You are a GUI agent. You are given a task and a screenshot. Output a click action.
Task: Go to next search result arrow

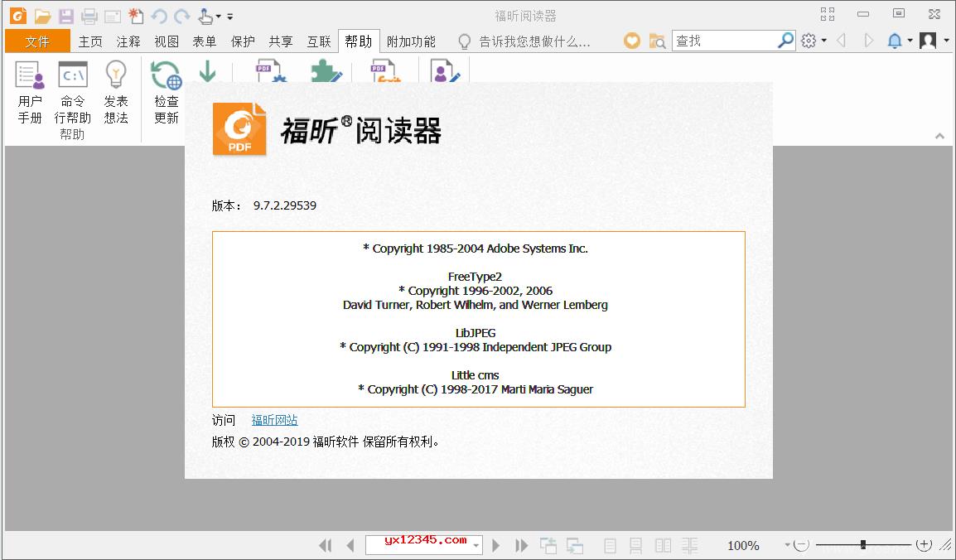(x=869, y=41)
